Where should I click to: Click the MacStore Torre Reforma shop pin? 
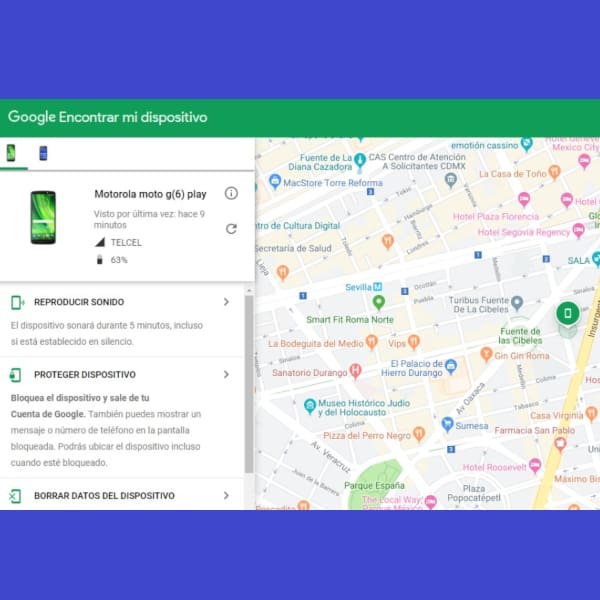coord(275,182)
